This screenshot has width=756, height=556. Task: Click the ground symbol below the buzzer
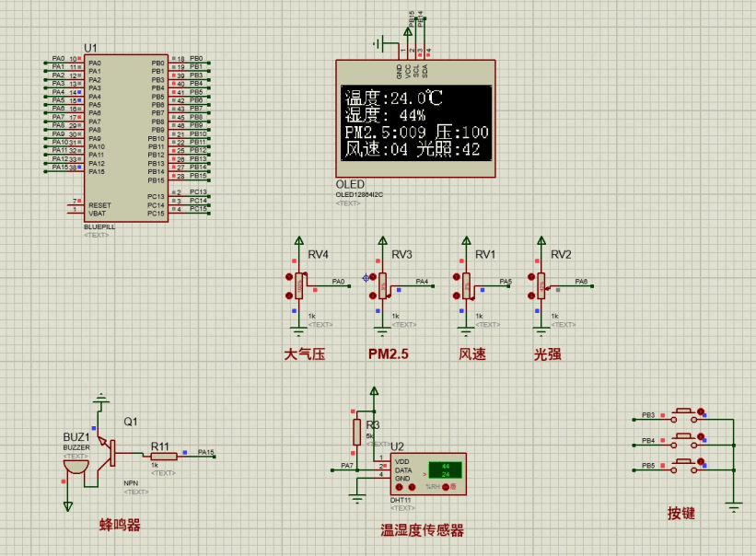[x=68, y=504]
